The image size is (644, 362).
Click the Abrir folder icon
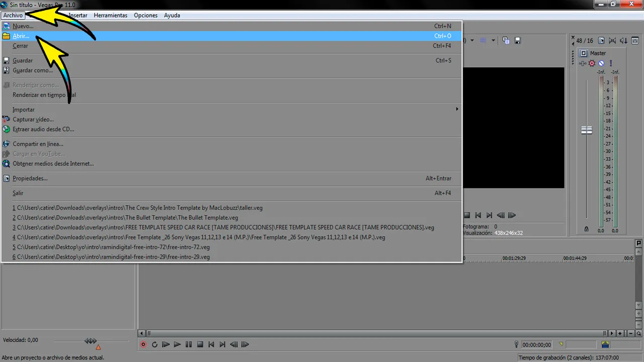[7, 36]
